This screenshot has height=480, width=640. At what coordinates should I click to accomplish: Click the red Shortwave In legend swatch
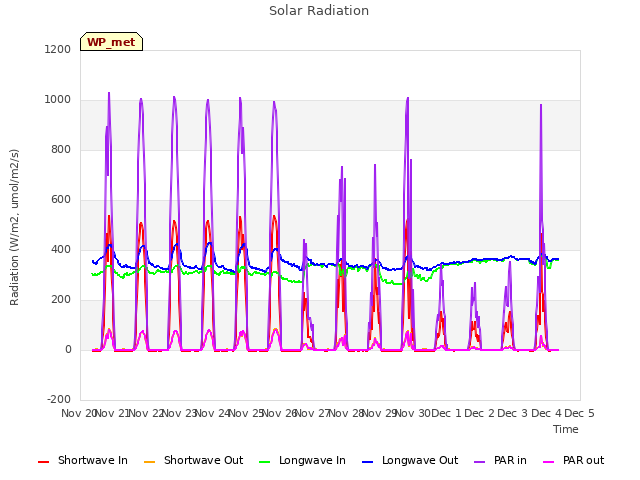[43, 462]
